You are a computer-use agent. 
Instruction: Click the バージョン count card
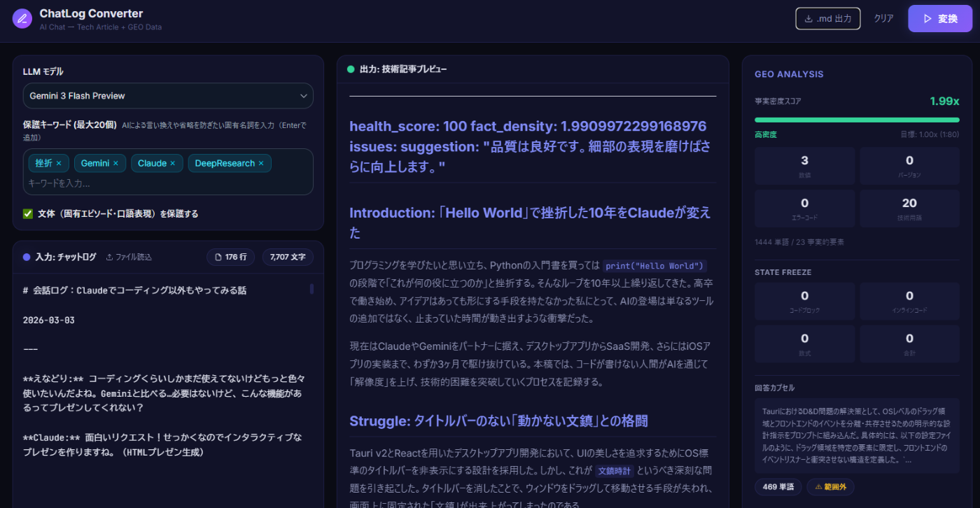coord(909,166)
